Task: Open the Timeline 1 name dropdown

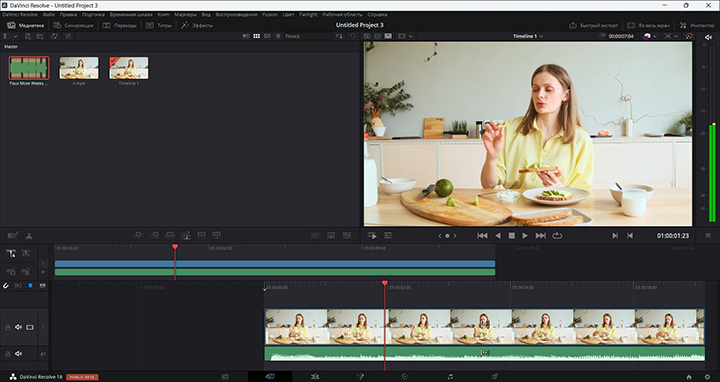Action: [528, 36]
